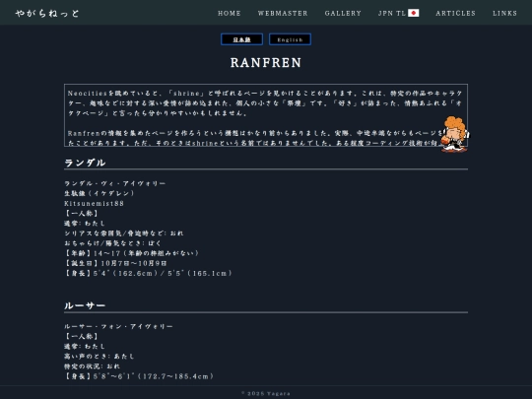Open the WEBMASTER page
This screenshot has width=532, height=399.
click(x=283, y=13)
